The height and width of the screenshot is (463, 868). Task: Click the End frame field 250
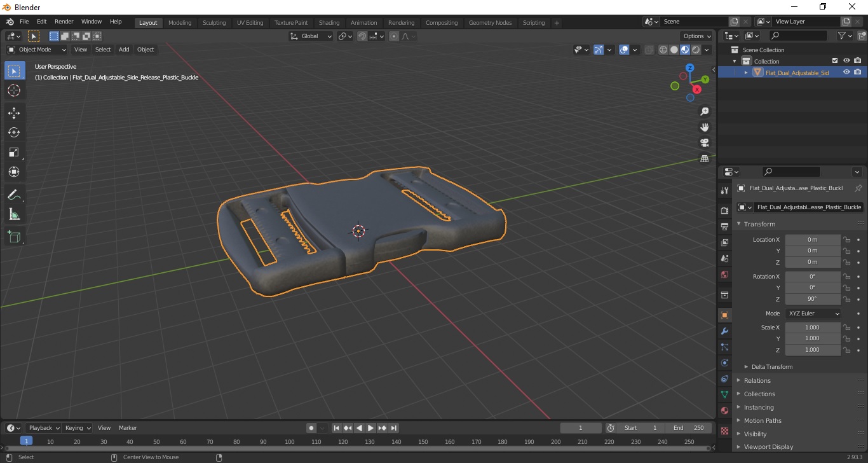pyautogui.click(x=689, y=428)
